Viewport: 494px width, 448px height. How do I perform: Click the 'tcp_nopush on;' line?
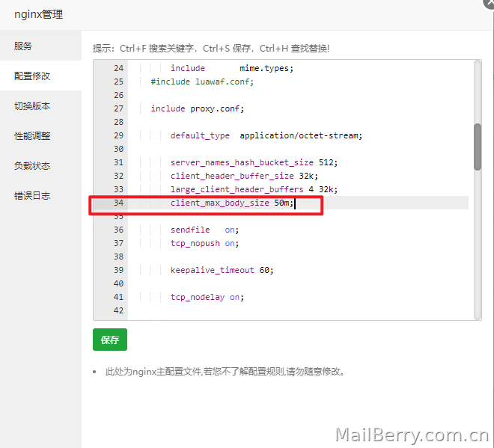point(205,243)
